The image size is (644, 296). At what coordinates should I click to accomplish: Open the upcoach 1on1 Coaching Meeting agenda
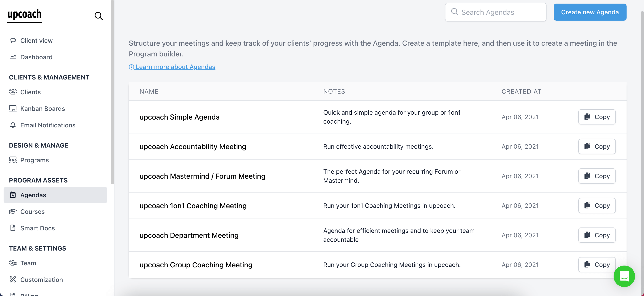(193, 206)
